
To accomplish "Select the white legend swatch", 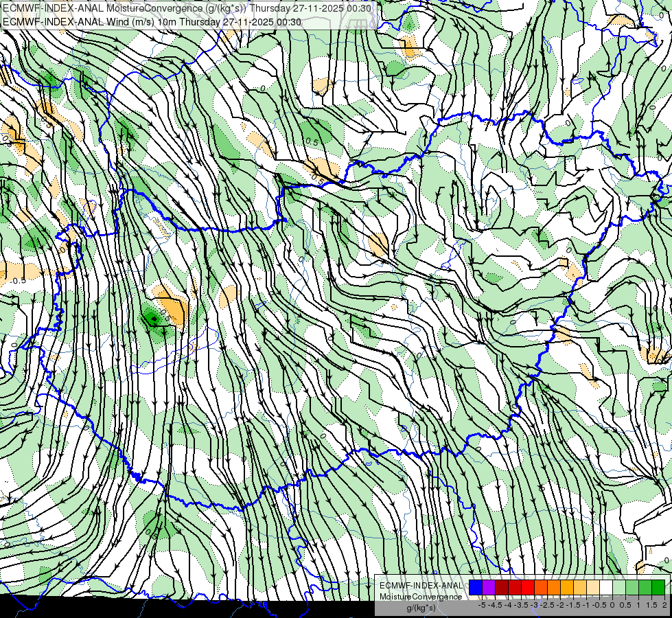I will (x=606, y=587).
